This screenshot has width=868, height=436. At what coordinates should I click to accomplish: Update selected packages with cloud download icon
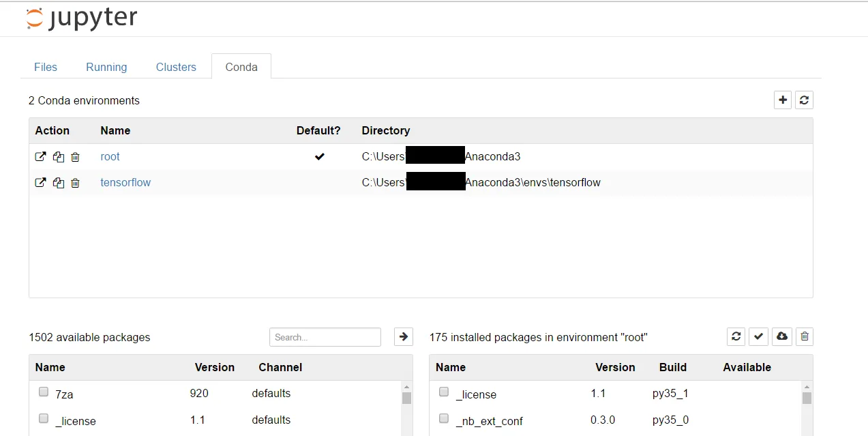coord(782,336)
